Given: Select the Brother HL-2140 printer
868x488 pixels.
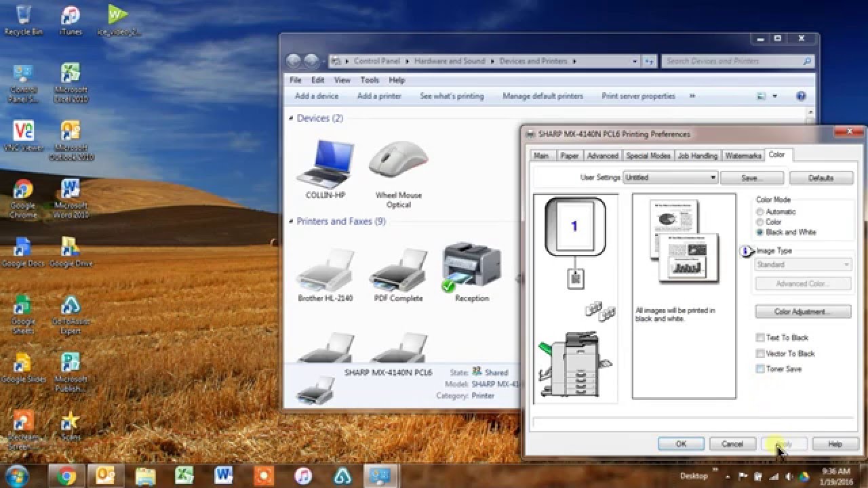Looking at the screenshot, I should point(325,274).
